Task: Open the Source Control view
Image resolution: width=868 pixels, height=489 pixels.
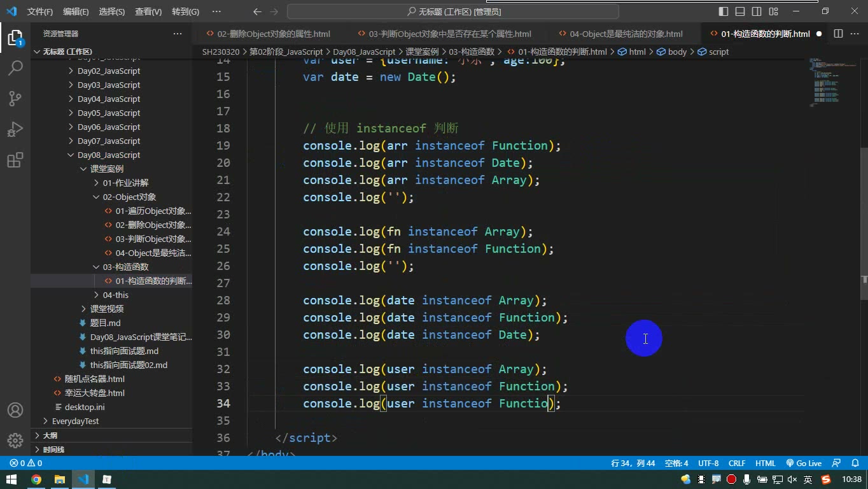Action: [x=15, y=98]
